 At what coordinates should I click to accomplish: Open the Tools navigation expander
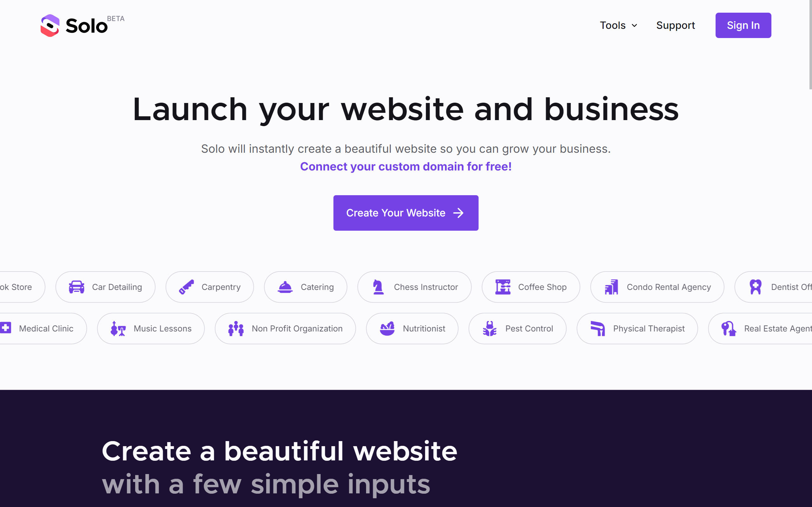pyautogui.click(x=617, y=25)
